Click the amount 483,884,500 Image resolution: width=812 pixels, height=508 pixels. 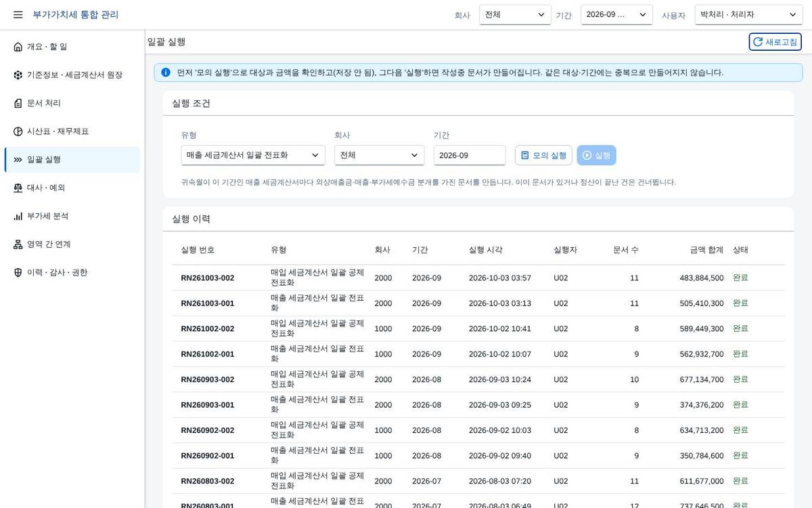click(x=702, y=278)
